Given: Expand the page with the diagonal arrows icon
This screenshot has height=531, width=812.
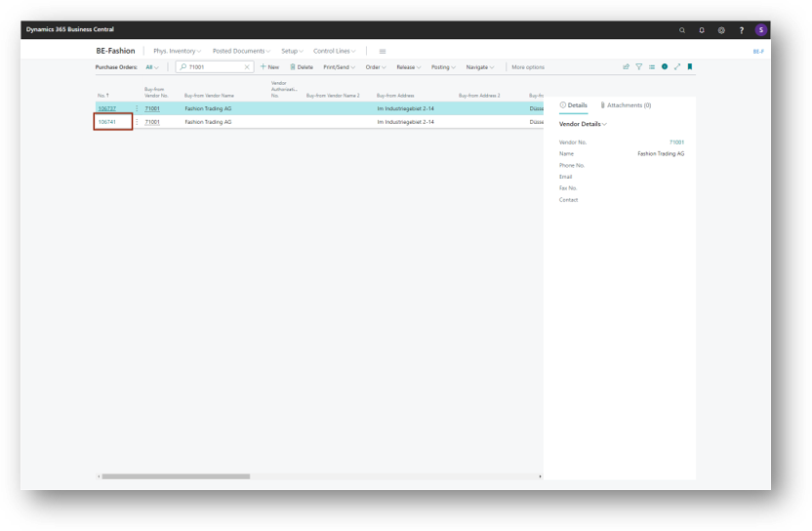Looking at the screenshot, I should (x=677, y=66).
